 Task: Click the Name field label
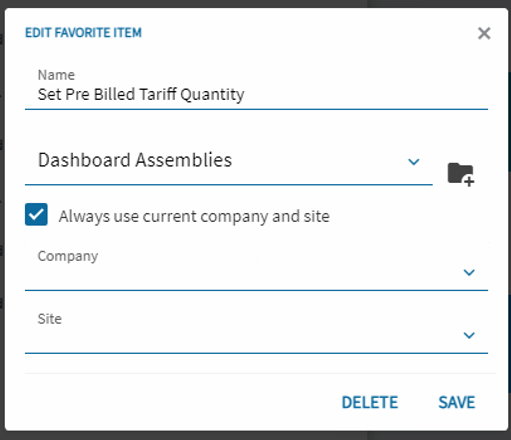pyautogui.click(x=56, y=75)
